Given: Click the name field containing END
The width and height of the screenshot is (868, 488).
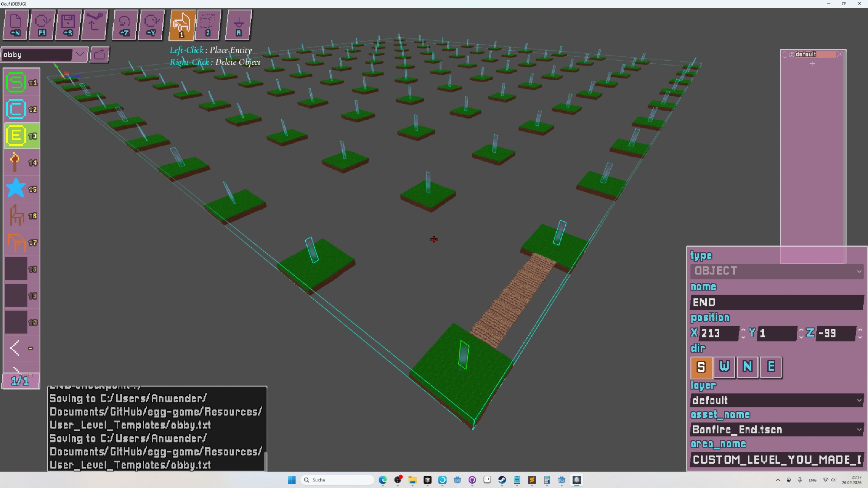Looking at the screenshot, I should point(776,302).
